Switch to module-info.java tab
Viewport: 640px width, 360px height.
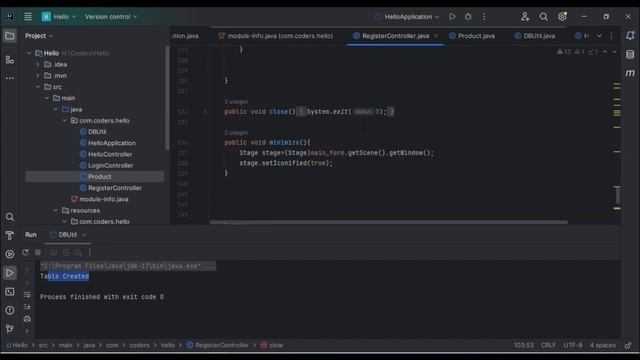click(x=276, y=36)
